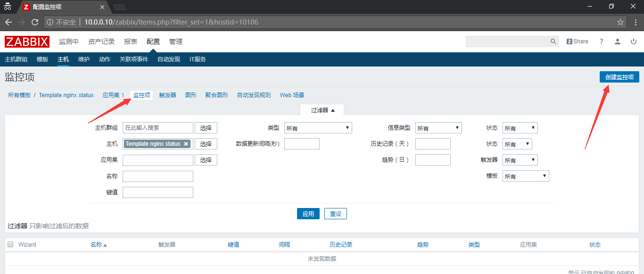The height and width of the screenshot is (274, 644).
Task: Focus the 数据更新间隔(秒) input field
Action: [x=302, y=144]
